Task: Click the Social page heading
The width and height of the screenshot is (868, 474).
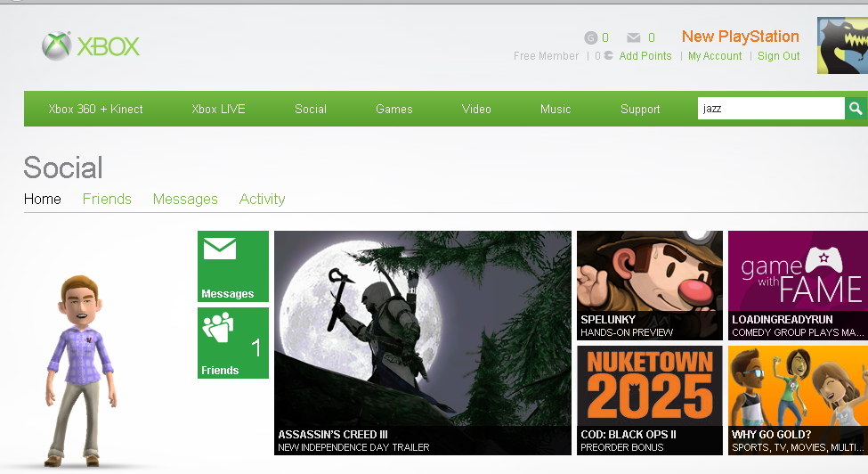Action: click(63, 168)
